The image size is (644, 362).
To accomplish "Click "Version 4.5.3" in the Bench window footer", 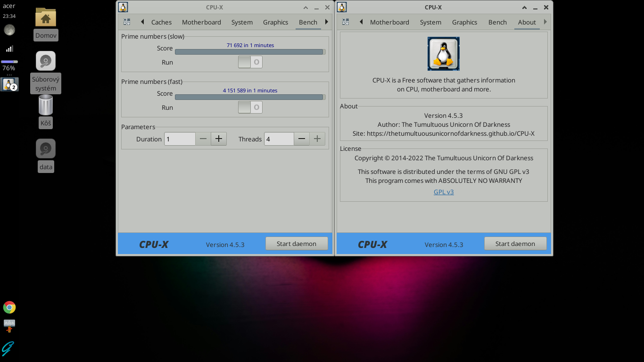I will click(x=225, y=245).
